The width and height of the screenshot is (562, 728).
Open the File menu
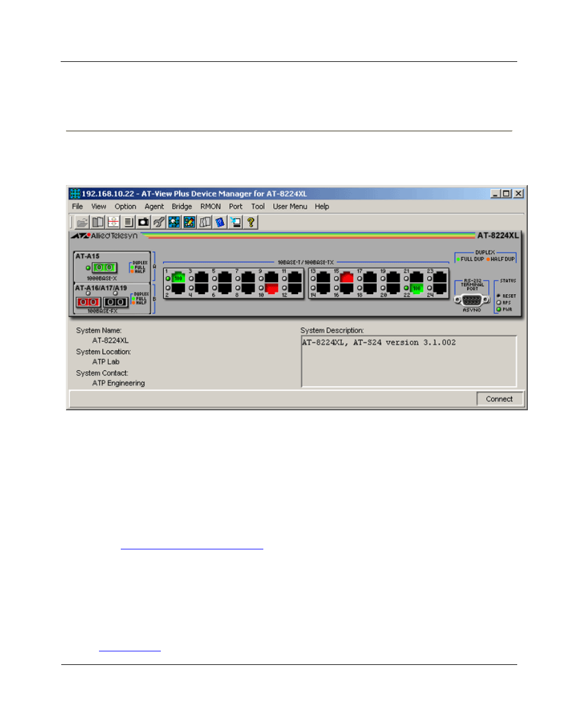77,207
